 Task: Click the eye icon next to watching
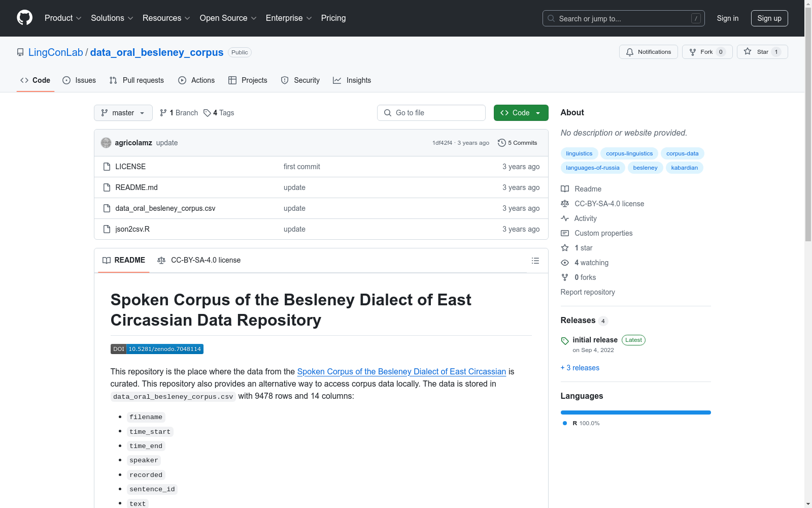coord(565,263)
